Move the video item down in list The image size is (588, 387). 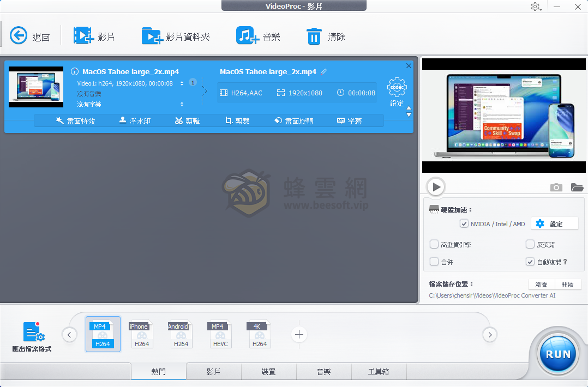pyautogui.click(x=409, y=114)
